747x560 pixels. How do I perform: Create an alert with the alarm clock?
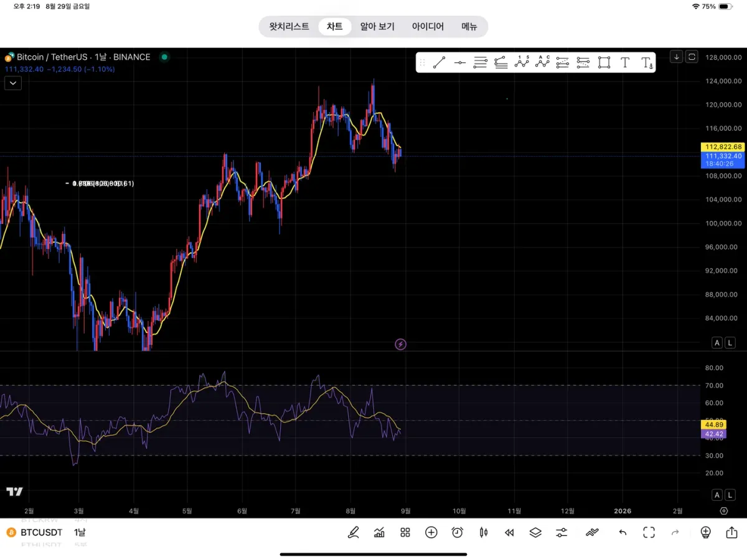click(458, 533)
